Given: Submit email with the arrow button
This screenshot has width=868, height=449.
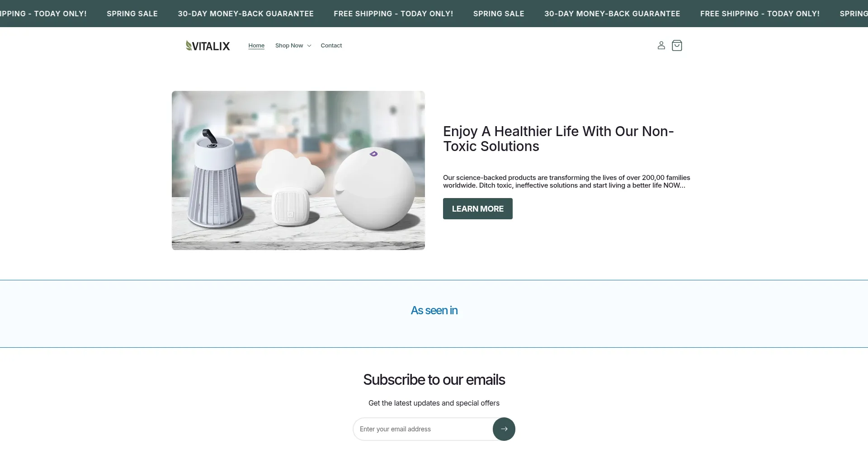Looking at the screenshot, I should click(x=504, y=429).
